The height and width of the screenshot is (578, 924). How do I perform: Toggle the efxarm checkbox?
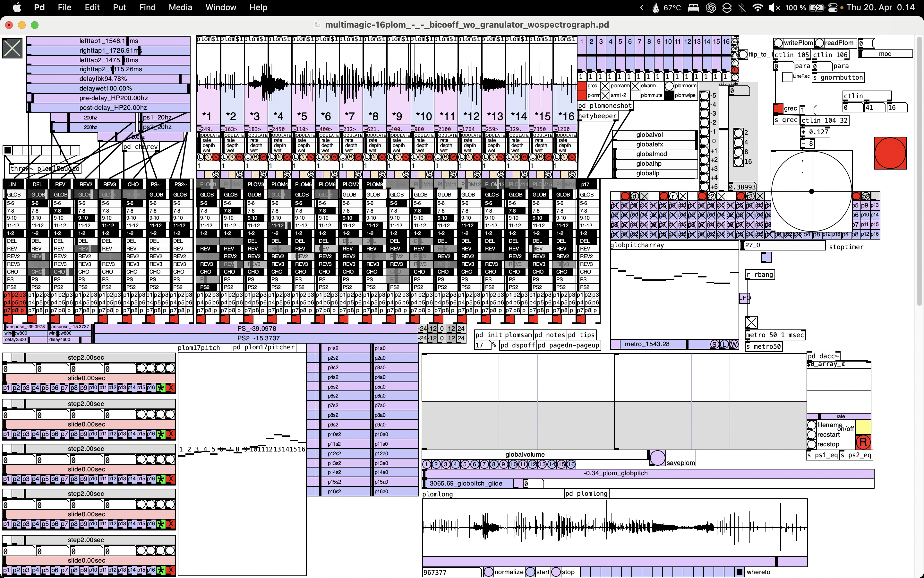tap(635, 86)
